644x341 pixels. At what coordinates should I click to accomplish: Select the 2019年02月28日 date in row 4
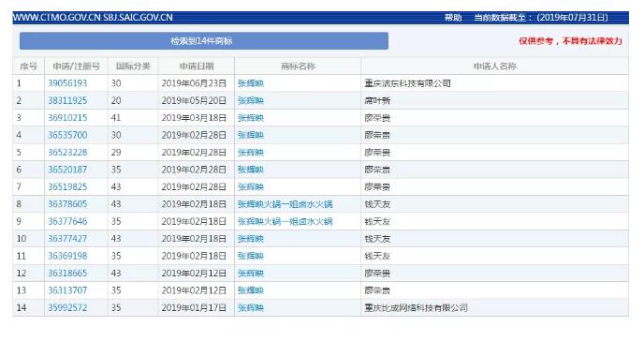[x=194, y=135]
